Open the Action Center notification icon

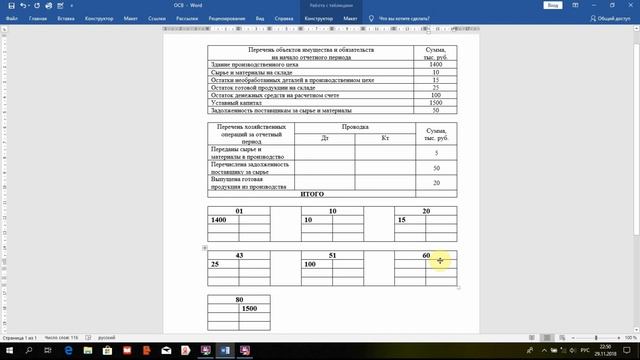(627, 351)
